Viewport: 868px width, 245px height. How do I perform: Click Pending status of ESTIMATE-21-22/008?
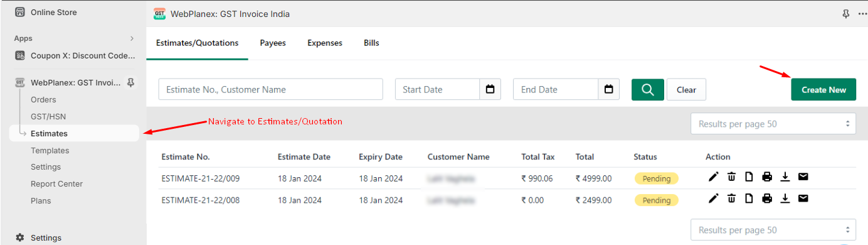[x=657, y=200]
